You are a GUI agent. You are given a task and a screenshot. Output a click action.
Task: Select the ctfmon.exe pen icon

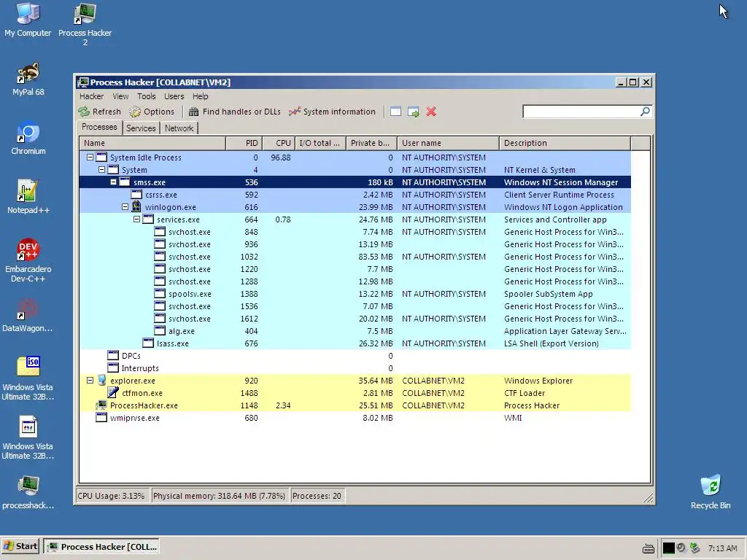point(113,393)
